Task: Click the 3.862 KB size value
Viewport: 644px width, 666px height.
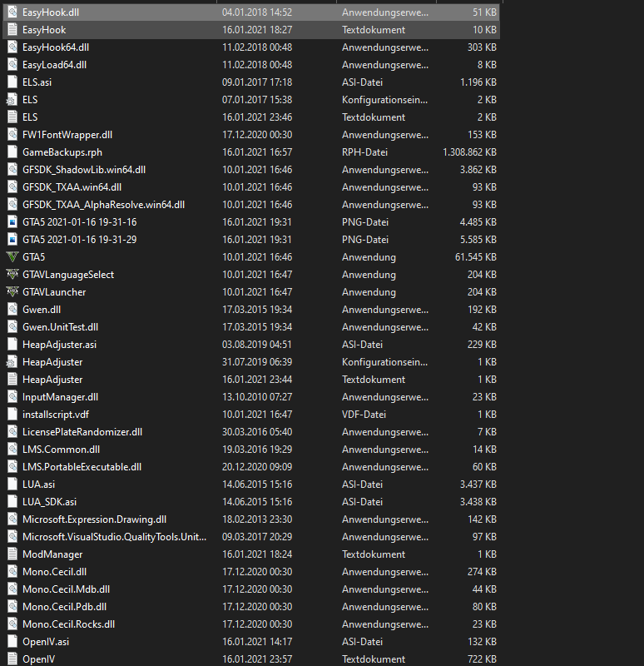Action: point(478,170)
